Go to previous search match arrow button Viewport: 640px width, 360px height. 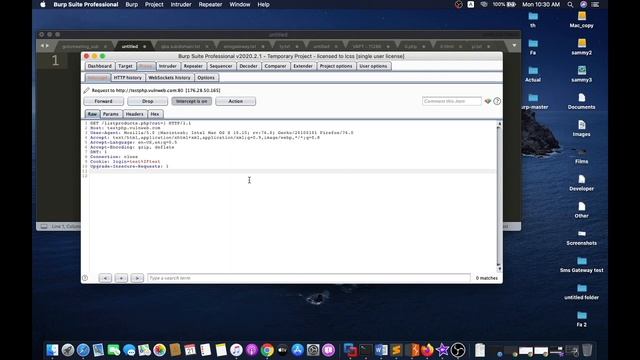105,278
